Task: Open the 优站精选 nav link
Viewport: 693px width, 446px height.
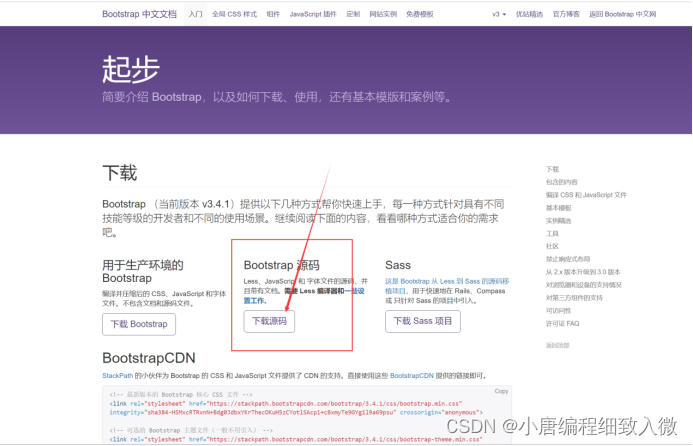Action: coord(529,14)
